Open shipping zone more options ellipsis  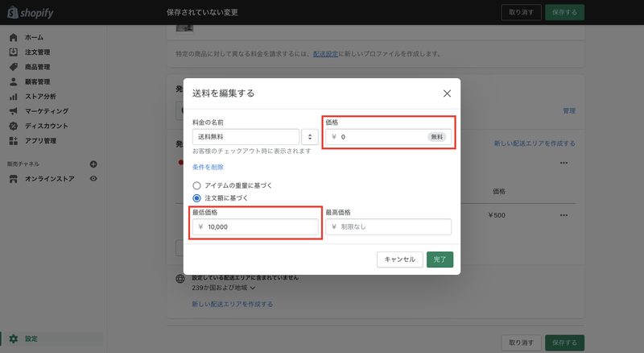click(564, 163)
